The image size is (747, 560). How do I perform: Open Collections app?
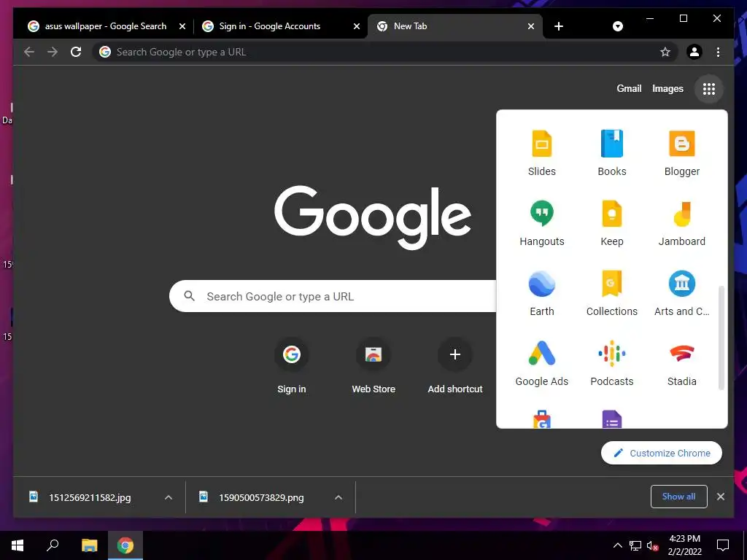612,293
